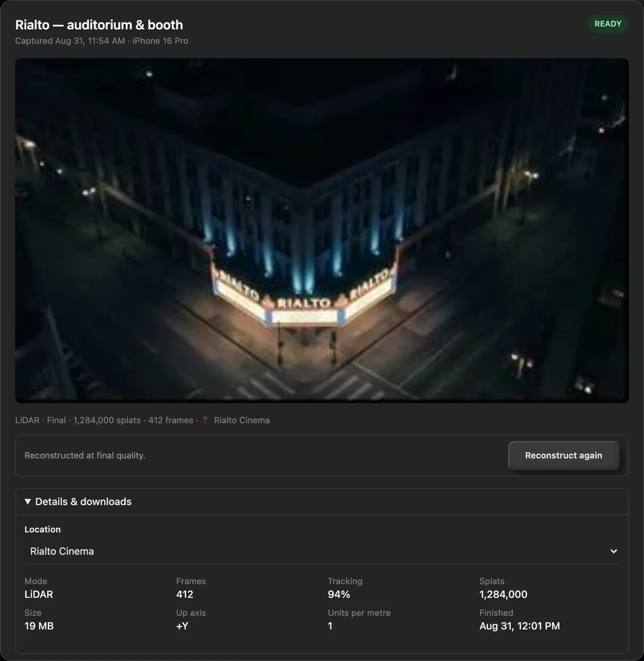
Task: Click 'Rialto Cinema' text beside the pin
Action: [x=242, y=420]
